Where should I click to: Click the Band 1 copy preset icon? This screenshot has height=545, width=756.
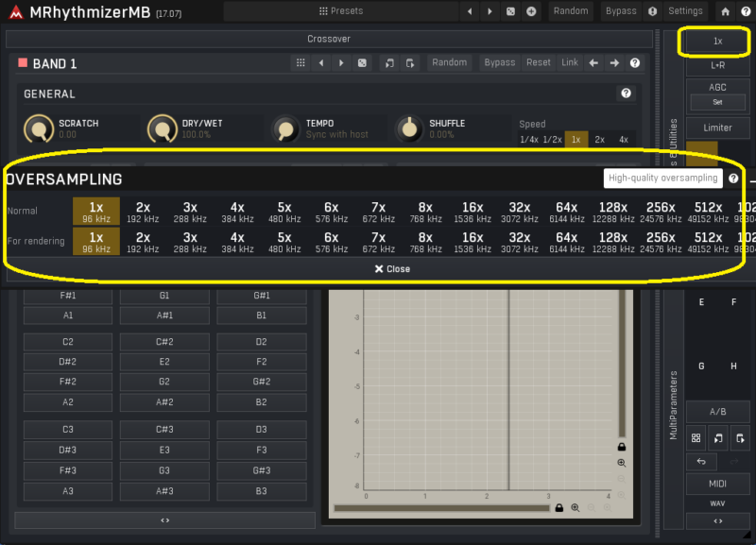[389, 63]
